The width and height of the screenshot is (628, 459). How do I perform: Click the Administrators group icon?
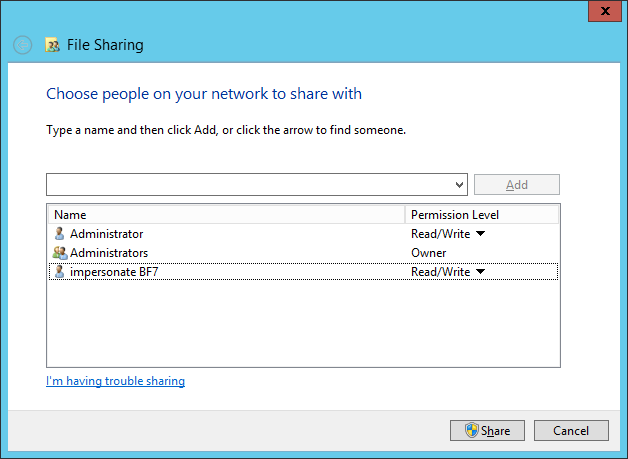click(x=60, y=253)
